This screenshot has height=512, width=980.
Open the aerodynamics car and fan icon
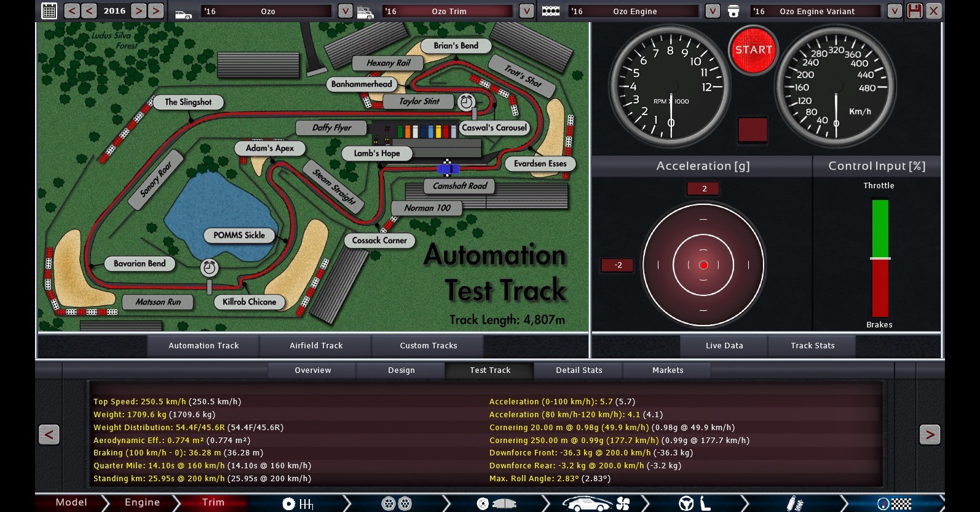[x=596, y=504]
